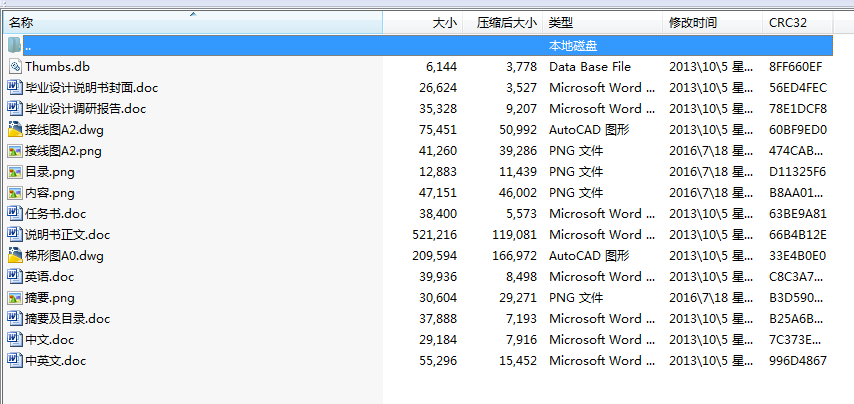Select the file 中文.doc
Screen dimensions: 854x404
(49, 340)
